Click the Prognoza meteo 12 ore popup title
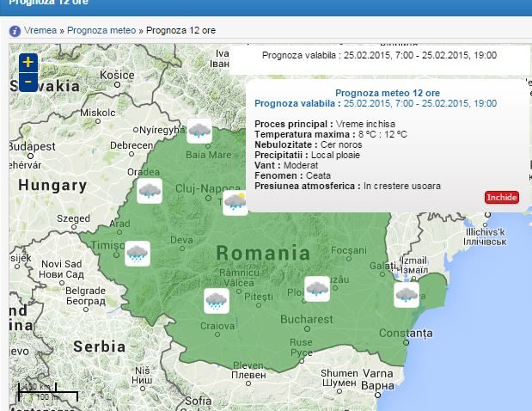This screenshot has height=411, width=532. click(x=388, y=93)
